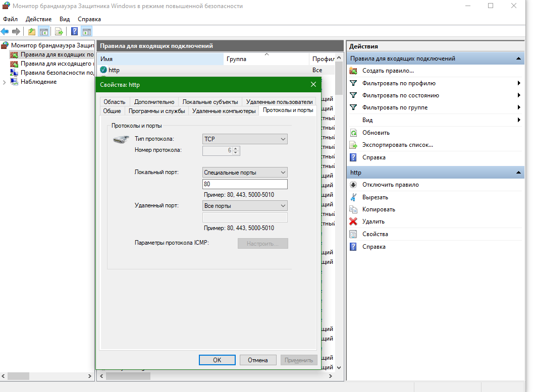This screenshot has height=392, width=533.
Task: Switch to the Общие tab
Action: [112, 110]
